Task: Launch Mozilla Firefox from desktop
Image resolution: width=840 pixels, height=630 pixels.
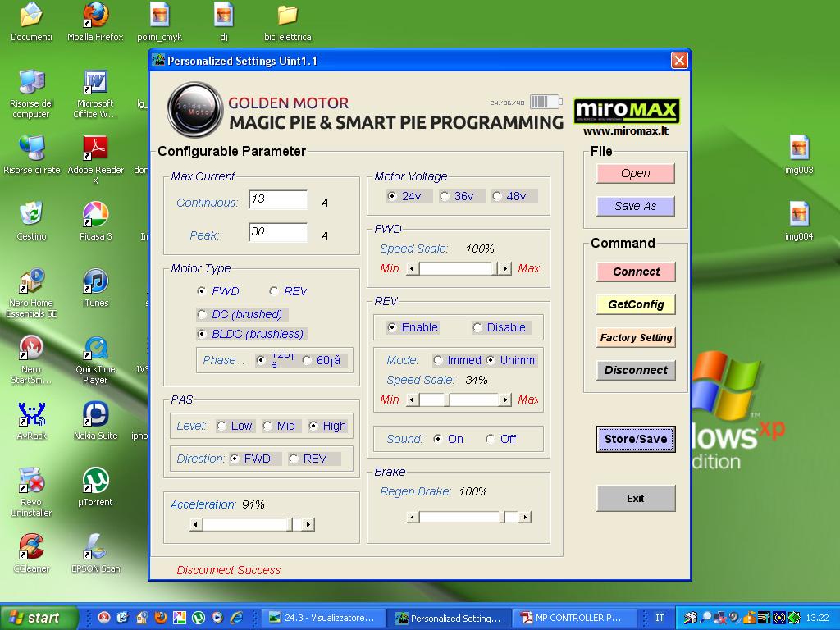Action: (x=95, y=21)
